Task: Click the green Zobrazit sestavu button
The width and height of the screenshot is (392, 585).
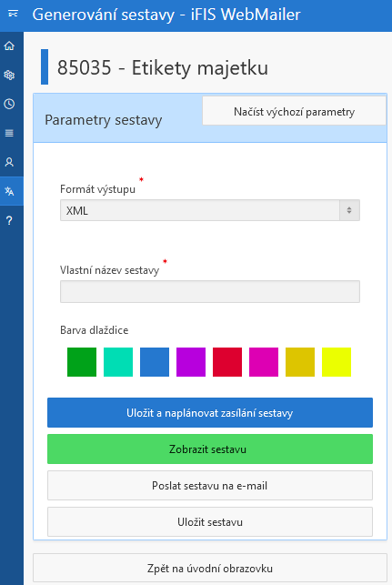Action: (x=210, y=449)
